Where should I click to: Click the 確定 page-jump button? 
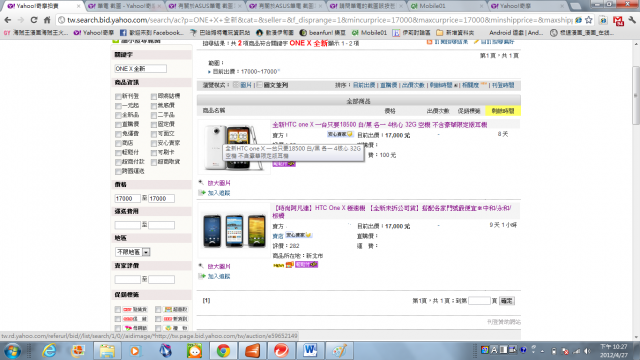(507, 301)
